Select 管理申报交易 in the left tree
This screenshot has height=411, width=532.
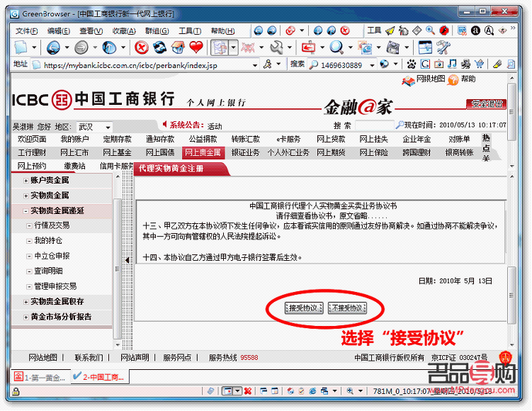click(x=55, y=286)
